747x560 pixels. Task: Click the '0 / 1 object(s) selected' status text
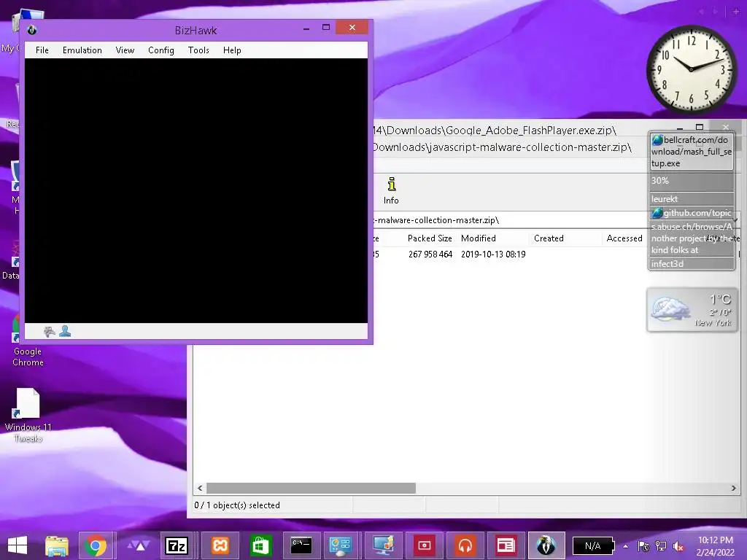(x=237, y=505)
